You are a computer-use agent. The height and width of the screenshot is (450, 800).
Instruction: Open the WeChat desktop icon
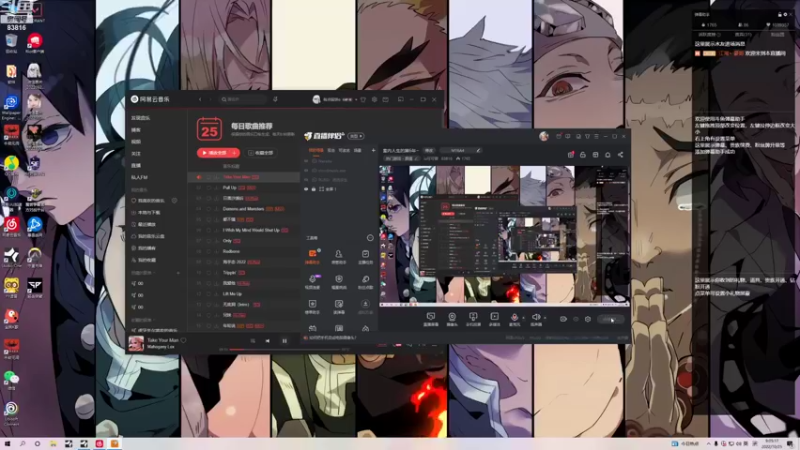pyautogui.click(x=11, y=378)
